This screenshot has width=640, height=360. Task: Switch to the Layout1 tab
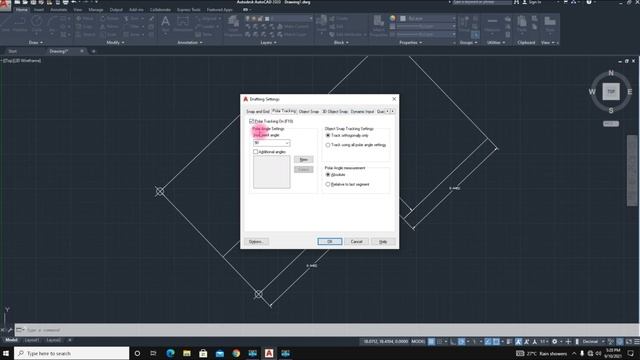click(32, 340)
